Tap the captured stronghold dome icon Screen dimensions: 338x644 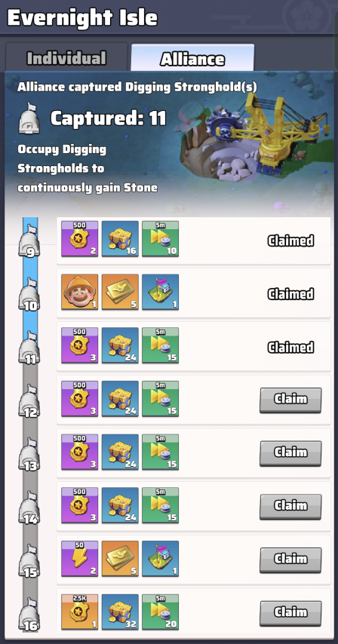tap(29, 118)
